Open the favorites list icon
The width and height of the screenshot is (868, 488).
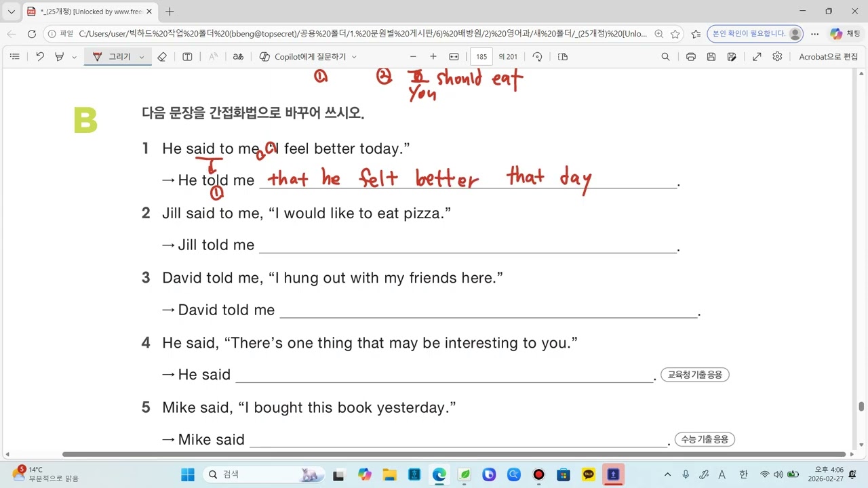tap(696, 34)
